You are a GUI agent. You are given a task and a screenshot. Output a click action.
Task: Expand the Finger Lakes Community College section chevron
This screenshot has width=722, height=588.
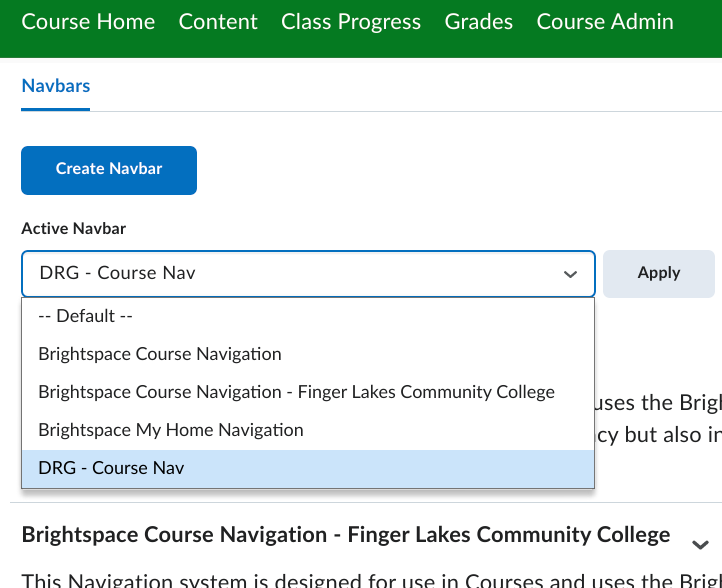pyautogui.click(x=700, y=544)
